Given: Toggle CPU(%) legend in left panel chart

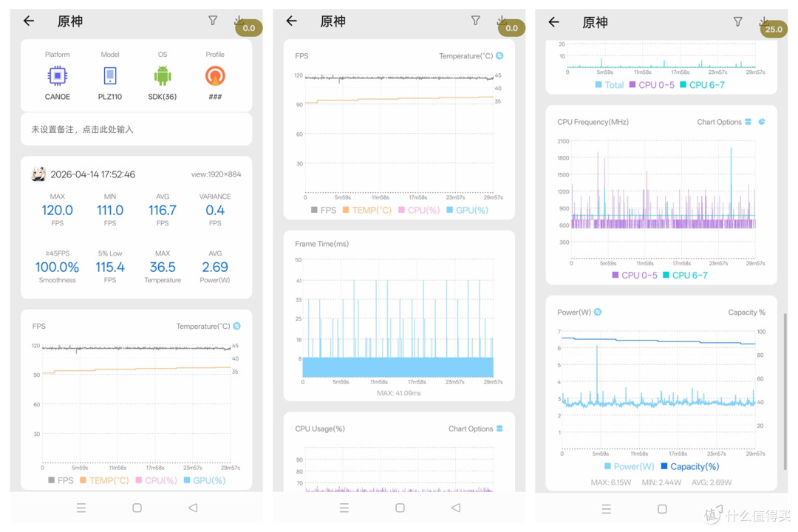Looking at the screenshot, I should [156, 480].
